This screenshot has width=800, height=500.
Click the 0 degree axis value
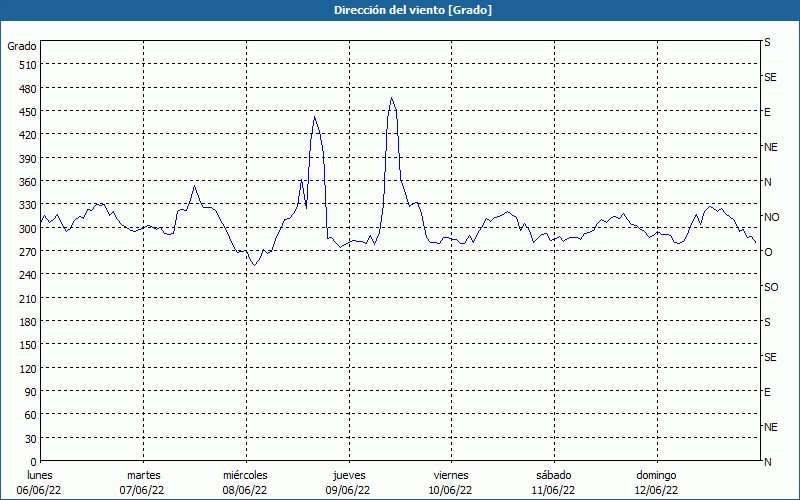tap(34, 462)
